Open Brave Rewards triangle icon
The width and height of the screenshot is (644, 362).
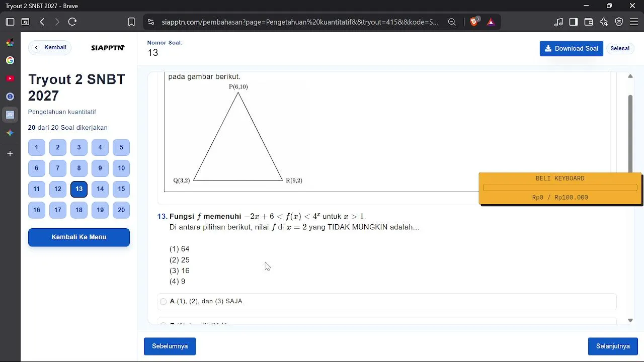click(x=491, y=22)
